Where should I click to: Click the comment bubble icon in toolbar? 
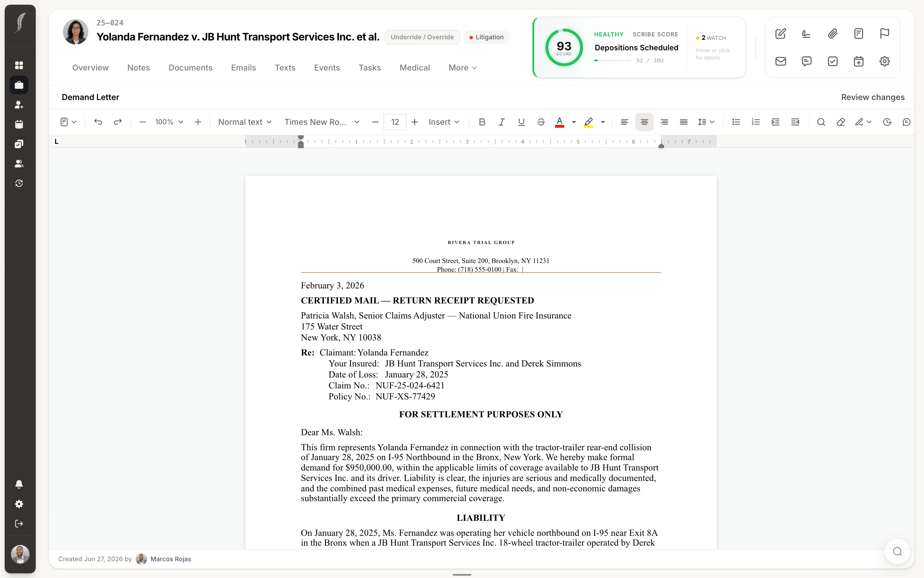click(x=906, y=122)
